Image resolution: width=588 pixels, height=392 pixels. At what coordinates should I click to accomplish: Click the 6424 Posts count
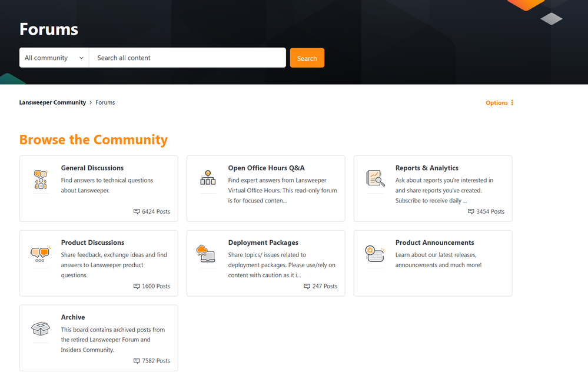pos(156,211)
